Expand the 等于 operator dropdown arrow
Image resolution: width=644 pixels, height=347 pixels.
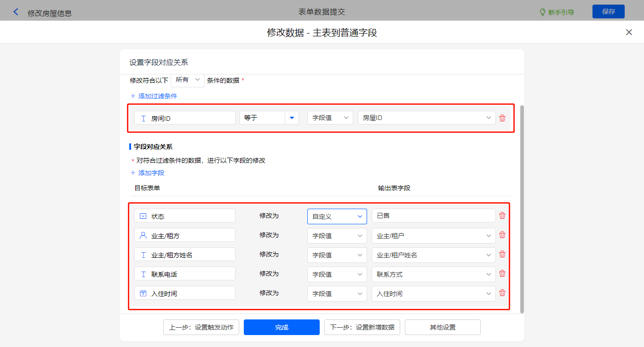[x=292, y=118]
